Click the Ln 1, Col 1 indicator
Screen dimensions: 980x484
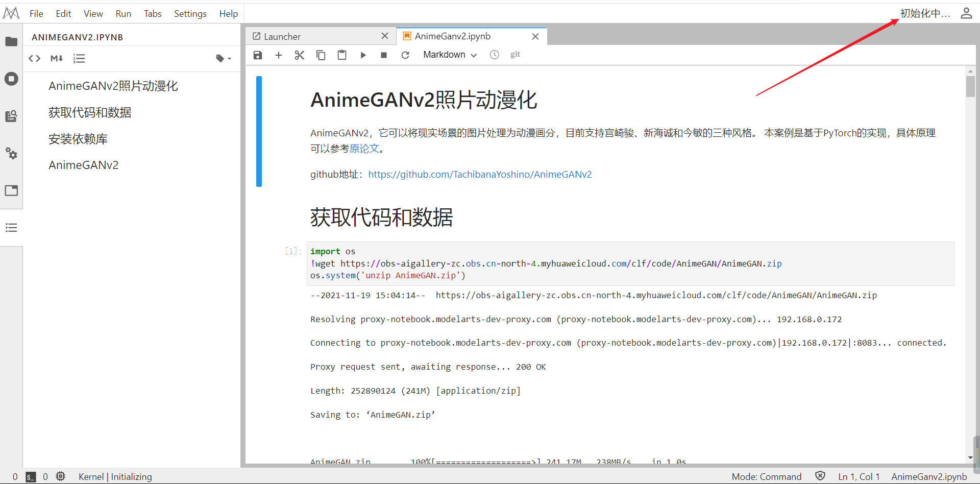click(859, 477)
